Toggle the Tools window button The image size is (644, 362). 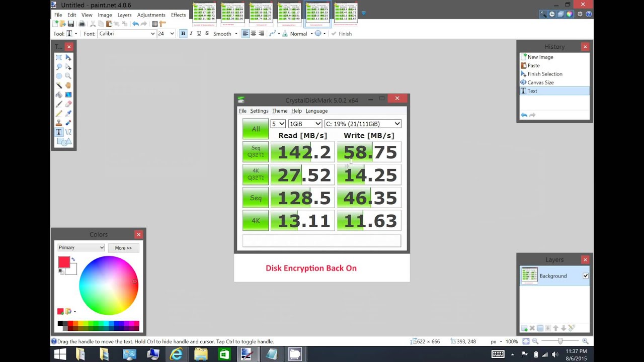(x=543, y=14)
